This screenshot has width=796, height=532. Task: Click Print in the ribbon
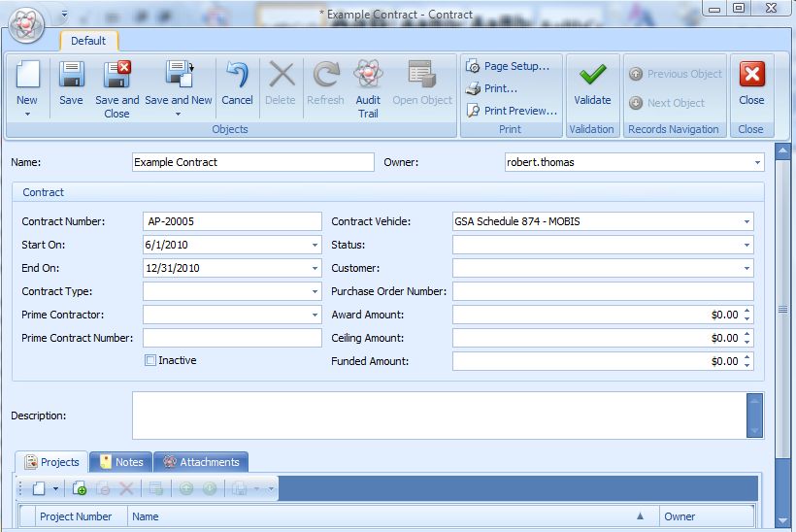491,89
